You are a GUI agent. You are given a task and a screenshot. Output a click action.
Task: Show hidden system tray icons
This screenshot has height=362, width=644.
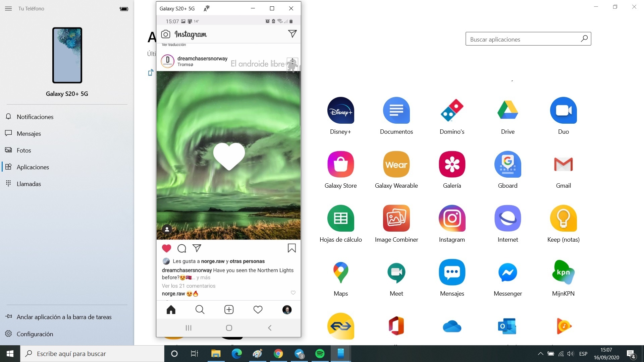(x=540, y=354)
